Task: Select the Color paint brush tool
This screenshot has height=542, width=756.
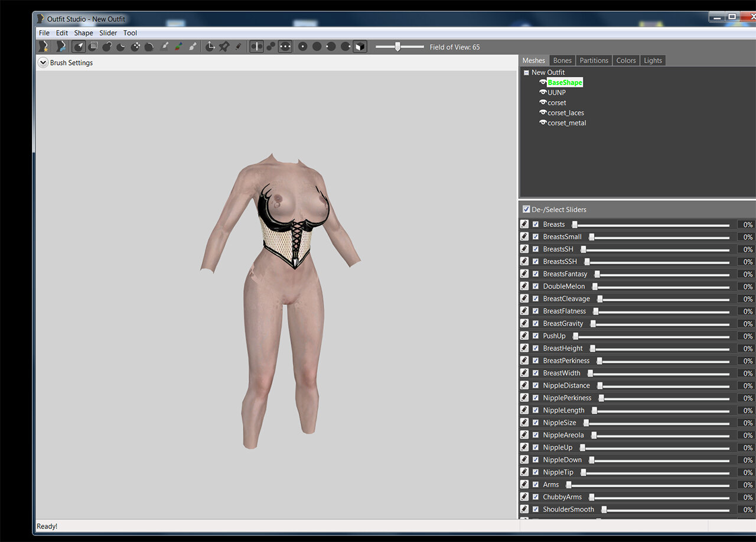Action: pos(178,47)
